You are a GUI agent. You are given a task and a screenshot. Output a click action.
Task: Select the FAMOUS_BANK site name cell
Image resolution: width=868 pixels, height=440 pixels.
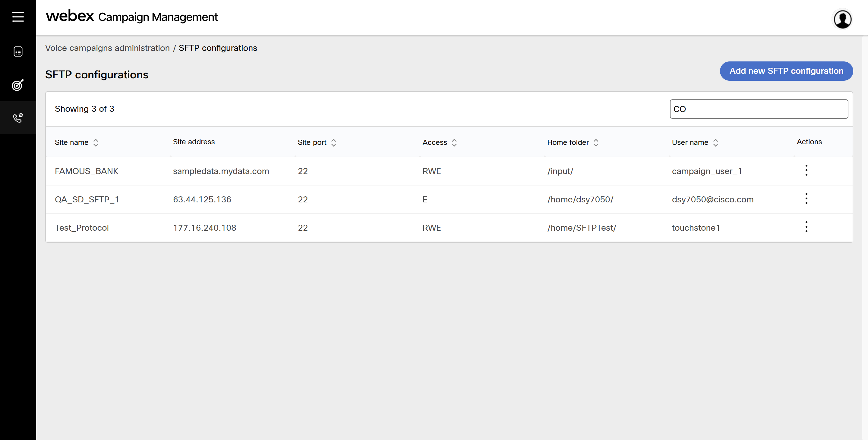pyautogui.click(x=87, y=171)
